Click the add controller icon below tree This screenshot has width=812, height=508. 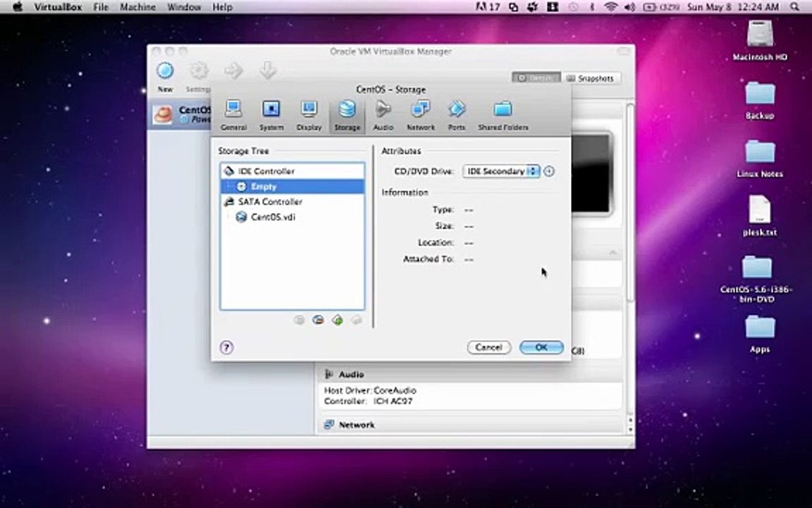click(x=299, y=320)
